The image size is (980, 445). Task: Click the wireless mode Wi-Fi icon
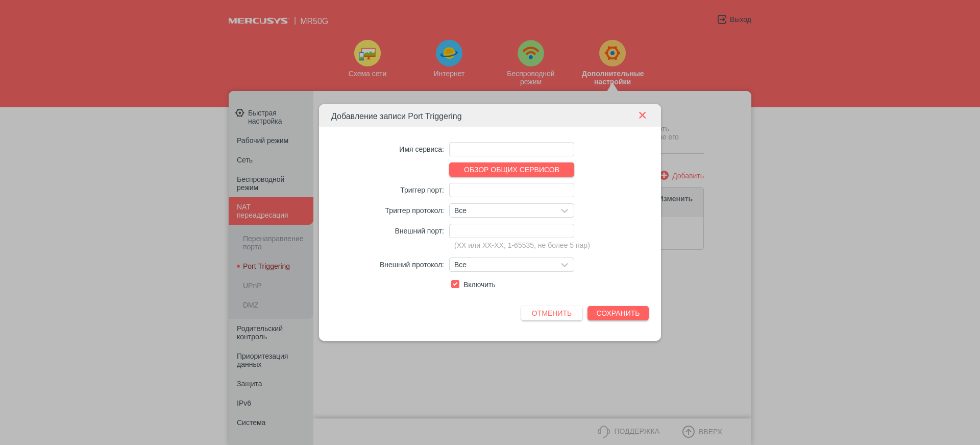530,53
